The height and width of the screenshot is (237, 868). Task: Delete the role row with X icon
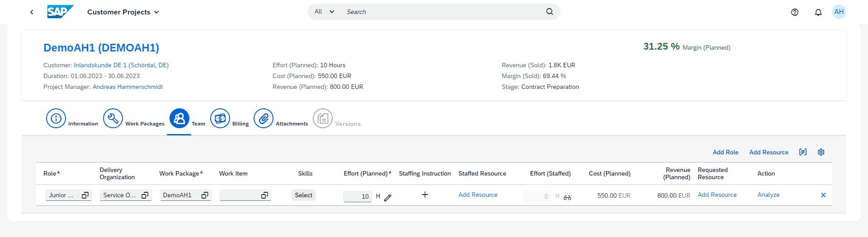click(823, 195)
